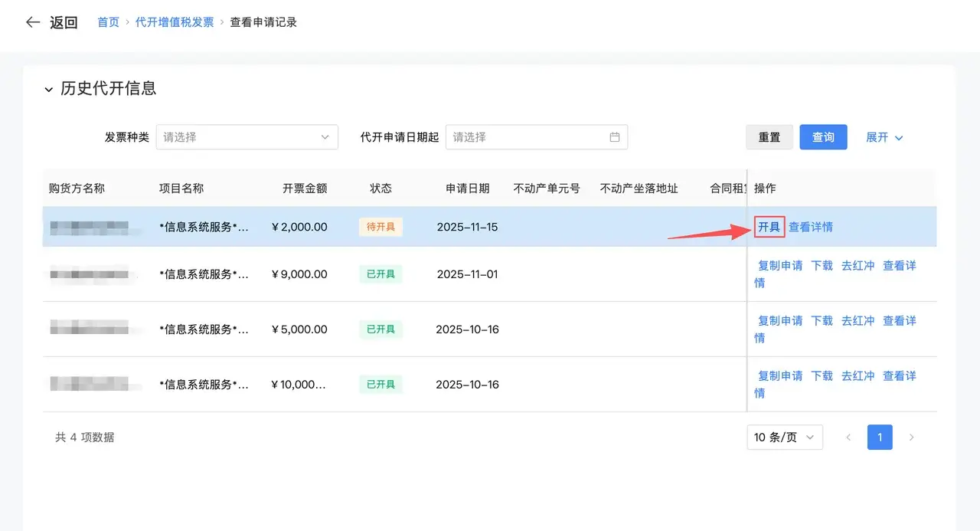Viewport: 980px width, 531px height.
Task: Click the 代开申请日期起 date field
Action: pyautogui.click(x=537, y=137)
